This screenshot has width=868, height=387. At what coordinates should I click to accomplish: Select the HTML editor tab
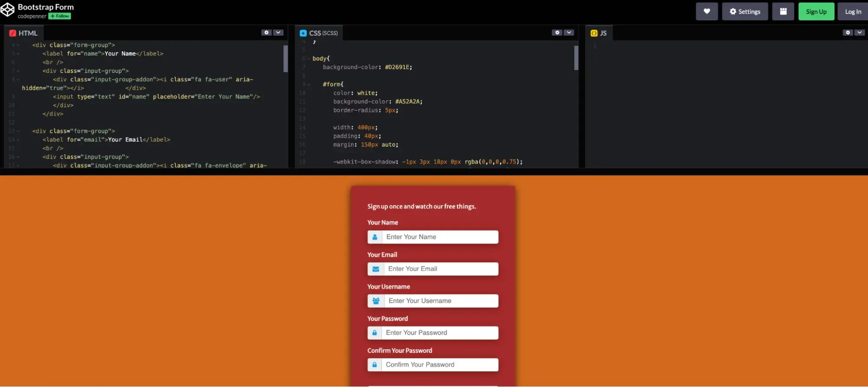pos(24,33)
